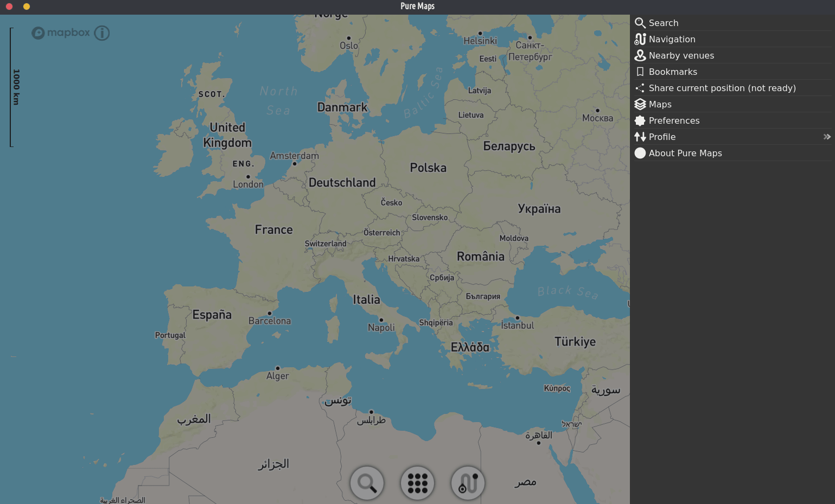Click the Nearby venues pin icon
This screenshot has height=504, width=835.
(x=640, y=55)
